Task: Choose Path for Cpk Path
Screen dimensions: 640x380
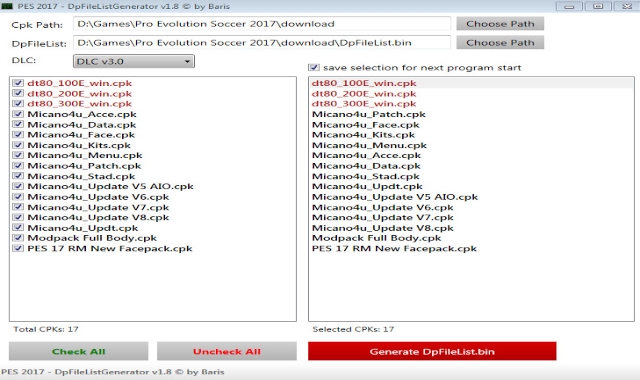Action: tap(500, 24)
